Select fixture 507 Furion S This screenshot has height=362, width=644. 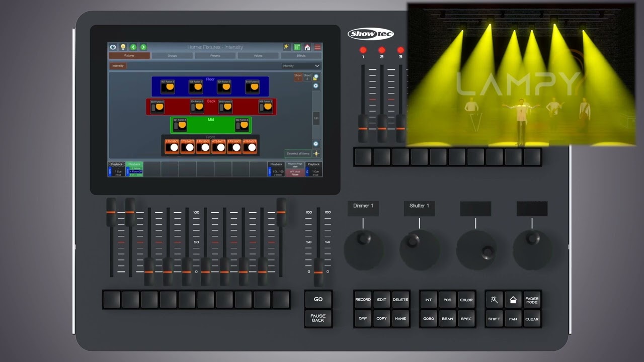point(168,86)
